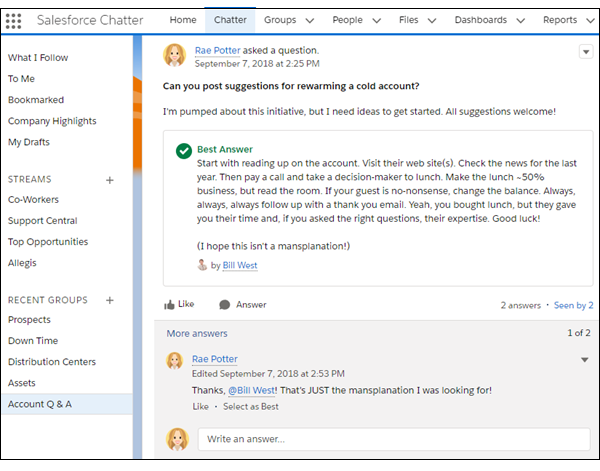600x471 pixels.
Task: Open the question post actions dropdown
Action: [586, 52]
